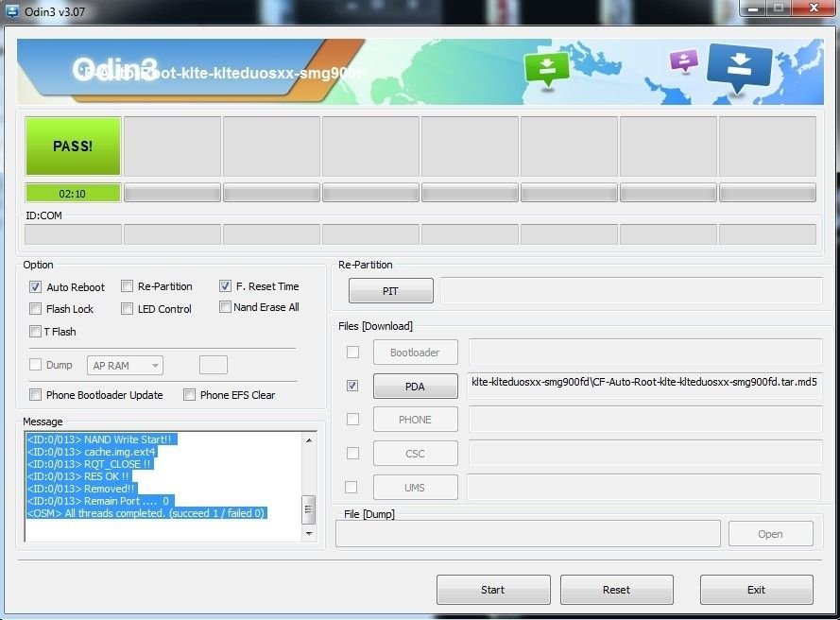Click the PIT file path field
Screen dimensions: 840x620
631,290
